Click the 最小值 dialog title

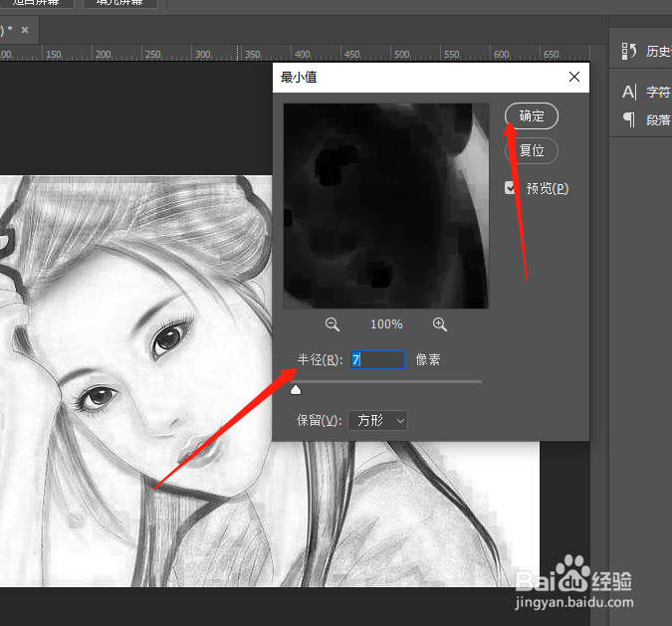[299, 77]
